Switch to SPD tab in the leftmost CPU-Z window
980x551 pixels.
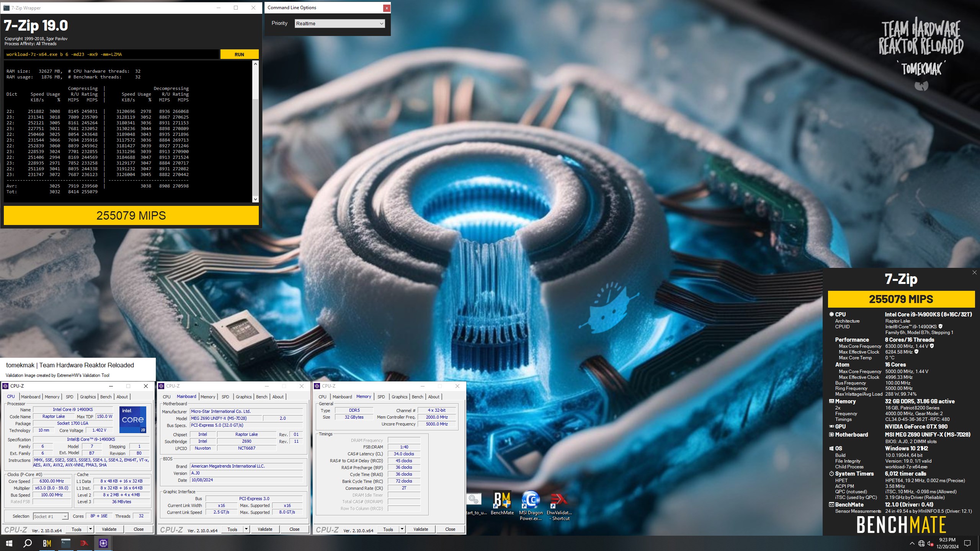tap(69, 397)
